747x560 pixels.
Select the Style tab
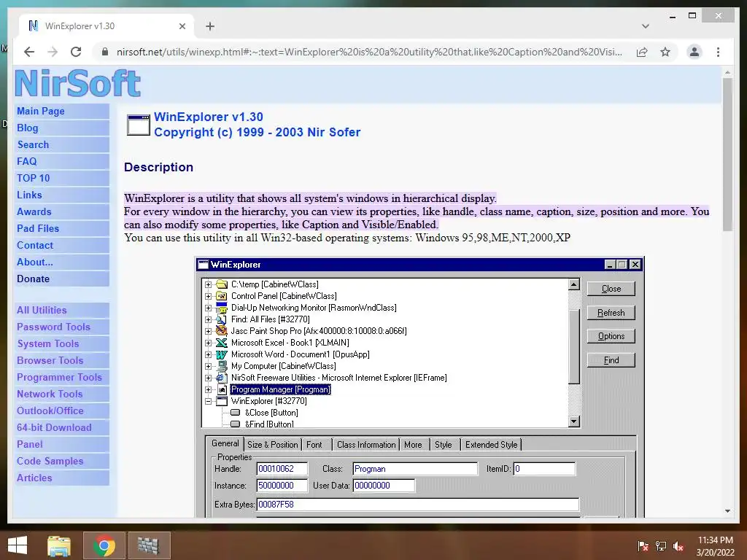444,445
